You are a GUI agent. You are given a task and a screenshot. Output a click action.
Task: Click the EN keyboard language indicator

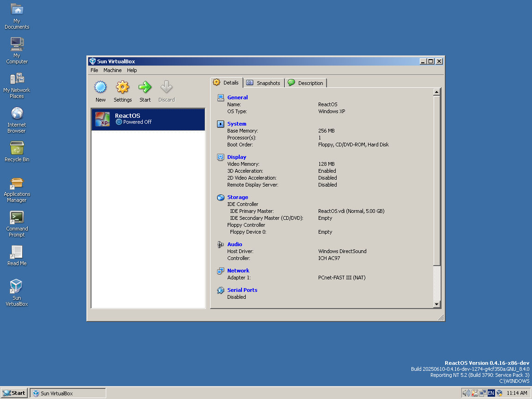pos(491,393)
